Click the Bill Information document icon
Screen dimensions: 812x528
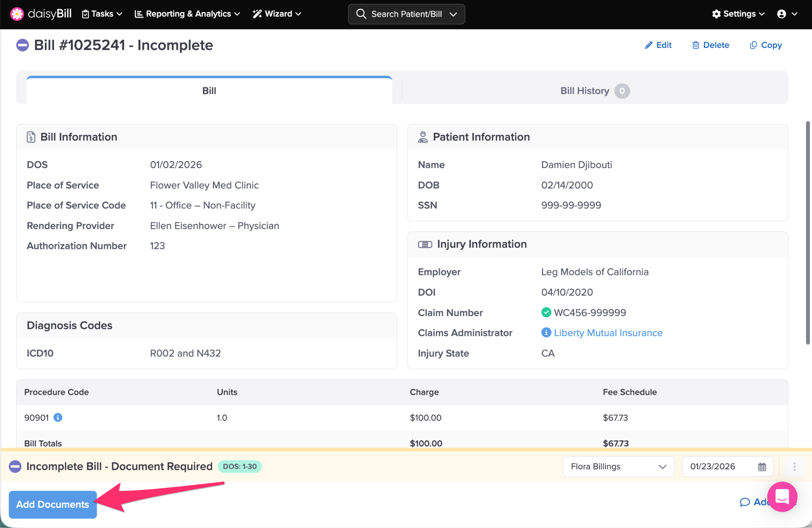tap(31, 137)
